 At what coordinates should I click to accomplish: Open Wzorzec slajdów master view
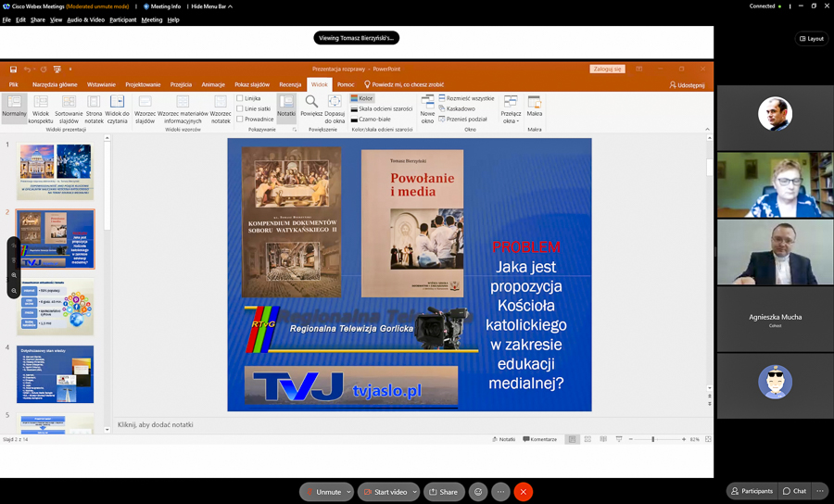coord(145,107)
